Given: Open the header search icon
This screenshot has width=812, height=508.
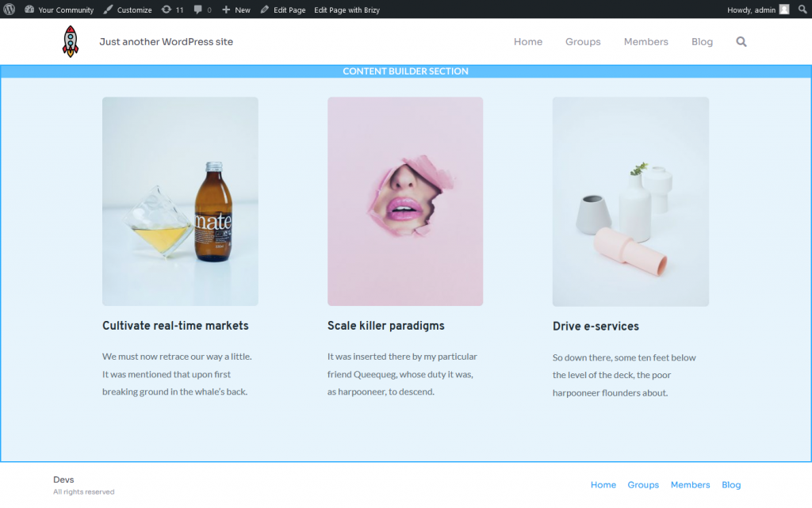Looking at the screenshot, I should [741, 42].
